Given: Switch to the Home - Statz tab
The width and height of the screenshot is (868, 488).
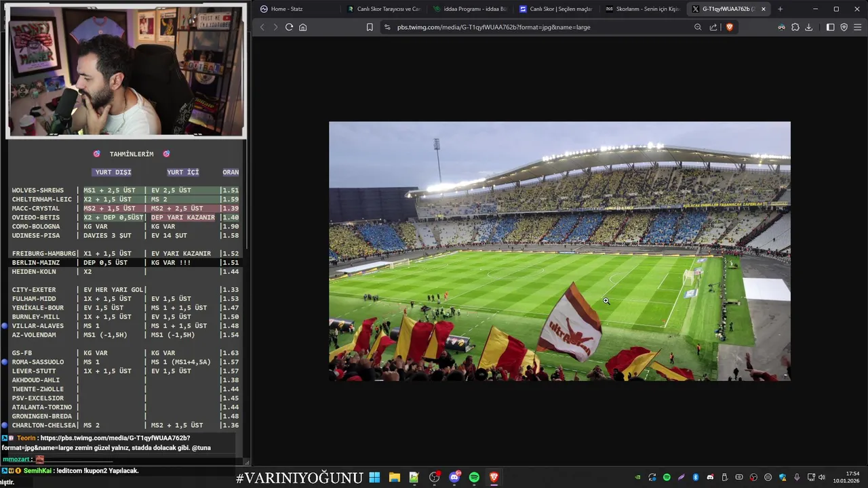Looking at the screenshot, I should point(296,9).
